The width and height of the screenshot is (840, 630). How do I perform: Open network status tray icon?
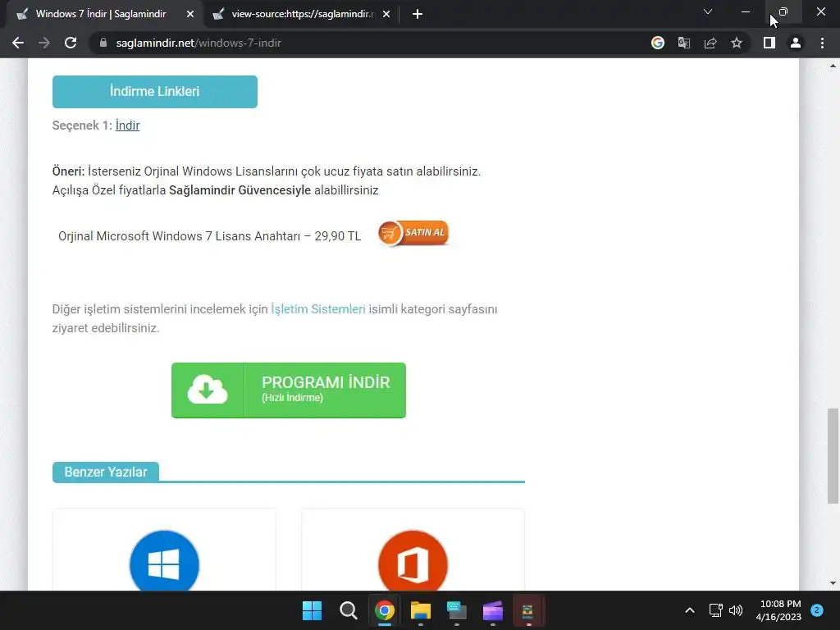[x=715, y=610]
